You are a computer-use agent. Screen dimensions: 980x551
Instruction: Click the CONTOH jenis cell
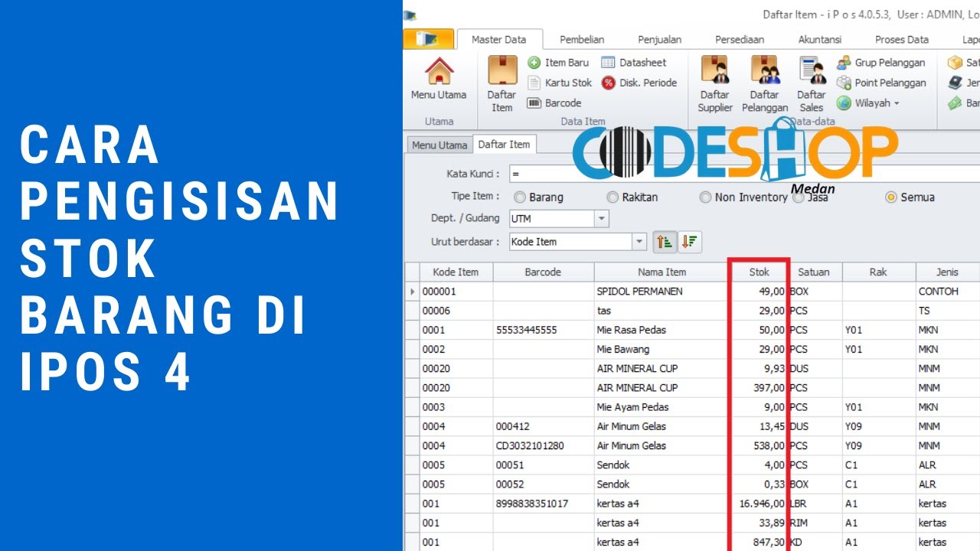click(x=948, y=292)
